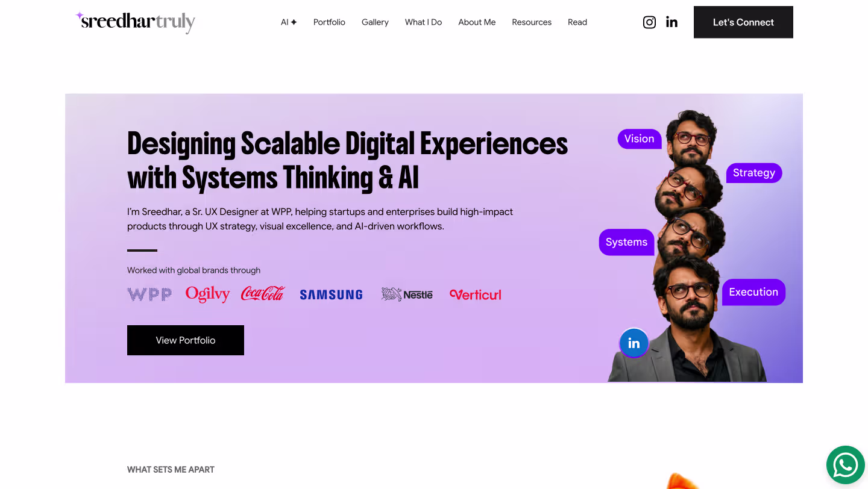This screenshot has height=489, width=868.
Task: Open Instagram profile icon in header
Action: 649,22
